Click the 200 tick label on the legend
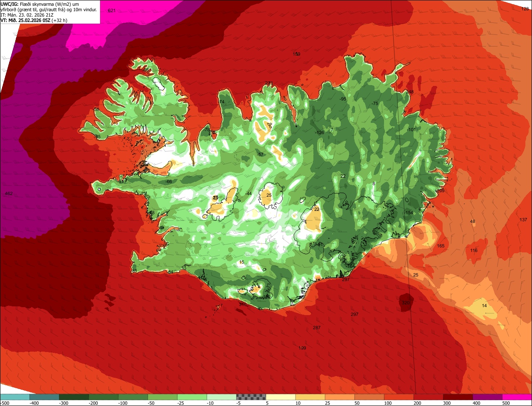The height and width of the screenshot is (406, 532). click(x=417, y=403)
